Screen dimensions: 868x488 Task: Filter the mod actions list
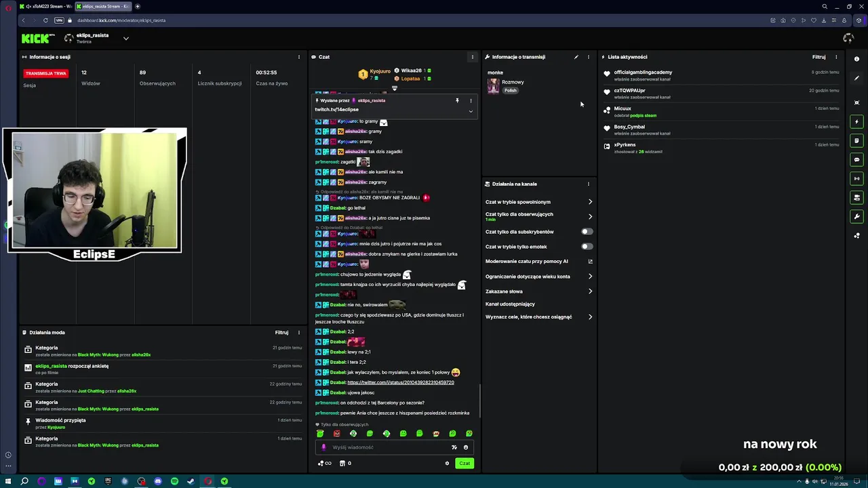click(x=282, y=333)
